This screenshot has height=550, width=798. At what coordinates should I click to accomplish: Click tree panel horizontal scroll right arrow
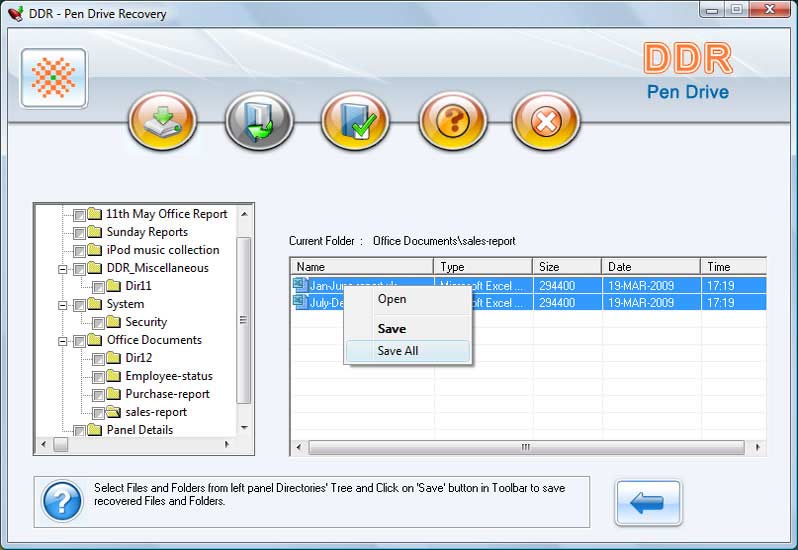point(227,444)
